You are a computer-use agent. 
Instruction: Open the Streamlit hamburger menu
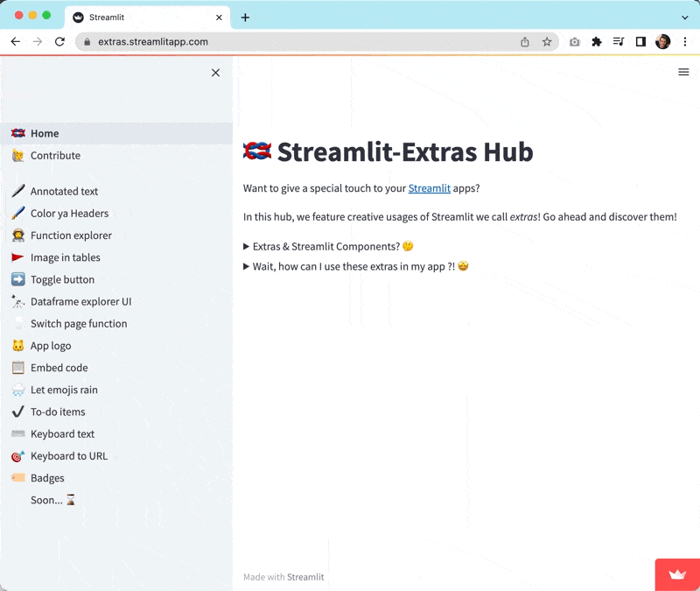click(683, 72)
